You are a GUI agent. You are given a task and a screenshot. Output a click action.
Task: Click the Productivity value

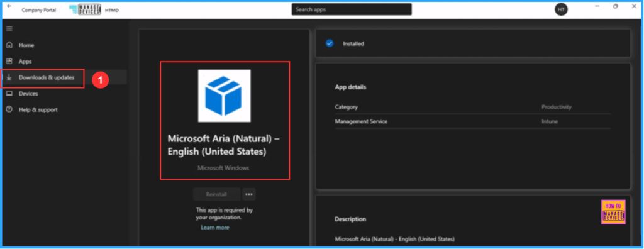(557, 107)
